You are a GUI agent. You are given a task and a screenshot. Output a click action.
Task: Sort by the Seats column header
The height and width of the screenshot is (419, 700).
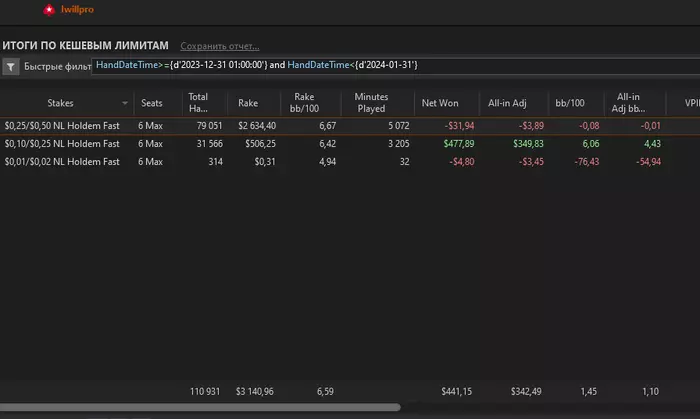152,102
